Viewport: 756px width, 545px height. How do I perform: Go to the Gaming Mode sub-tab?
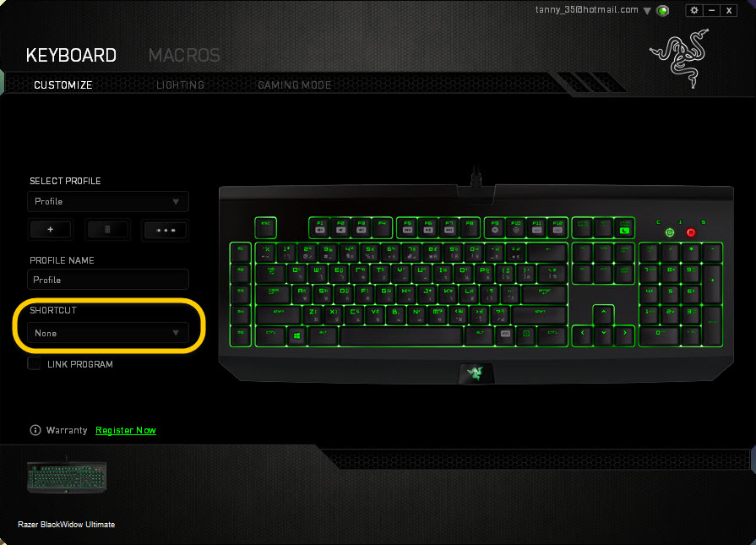295,84
